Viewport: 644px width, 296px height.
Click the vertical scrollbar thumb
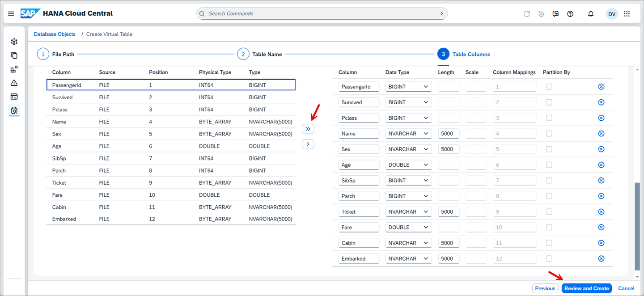pos(637,226)
